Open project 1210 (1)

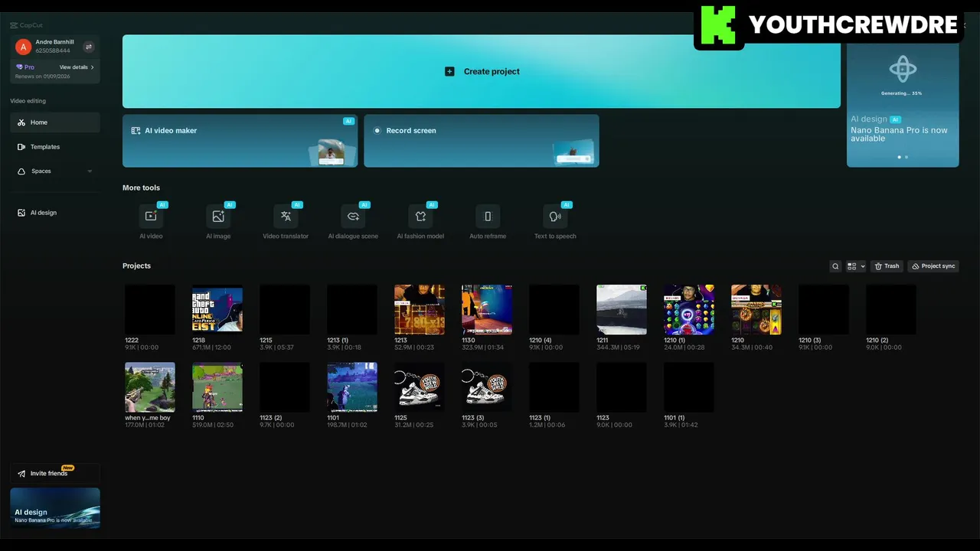point(688,309)
